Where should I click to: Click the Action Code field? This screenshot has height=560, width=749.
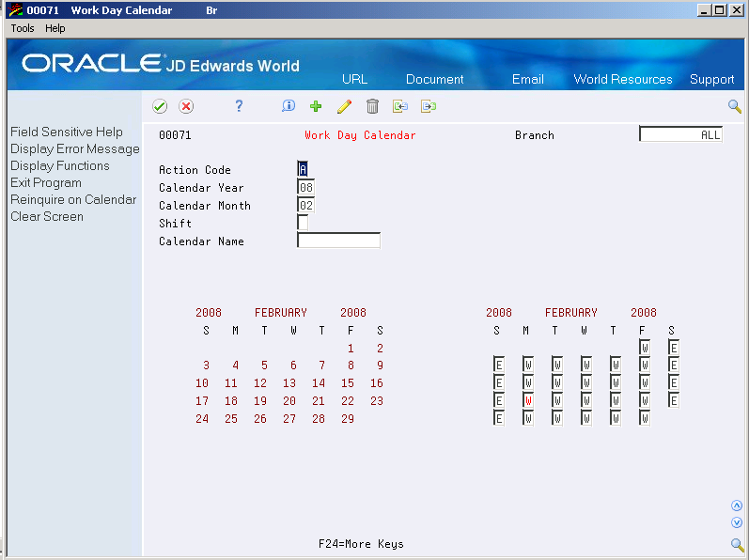point(303,169)
